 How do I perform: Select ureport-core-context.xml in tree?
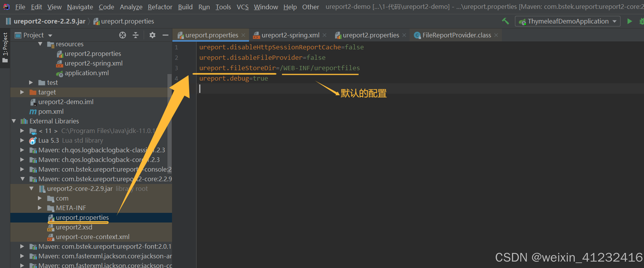[x=92, y=237]
